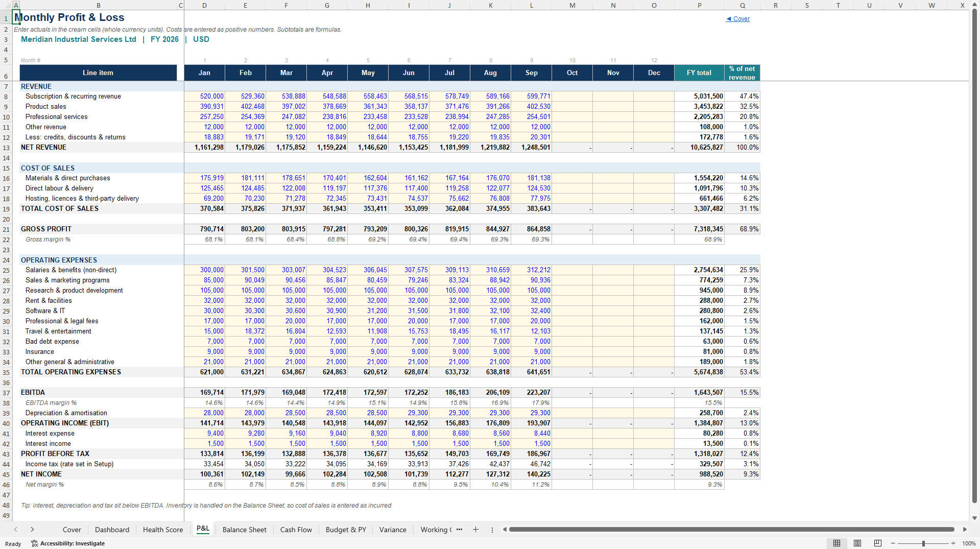Switch to Health Score tab

163,530
